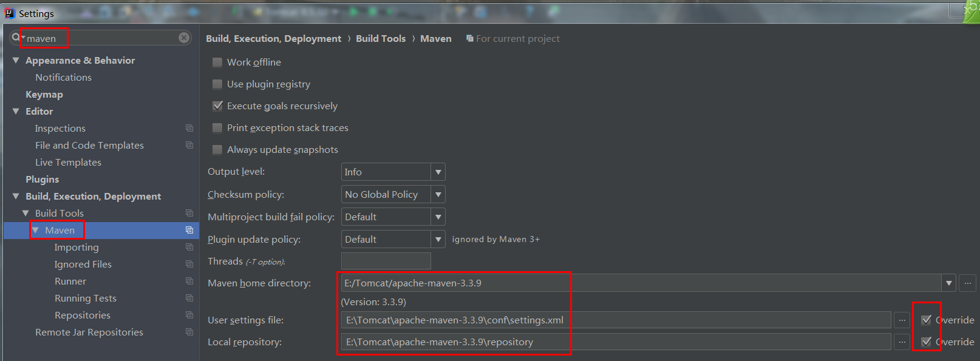This screenshot has height=361, width=980.
Task: Open the Plugin update policy dropdown
Action: [x=438, y=239]
